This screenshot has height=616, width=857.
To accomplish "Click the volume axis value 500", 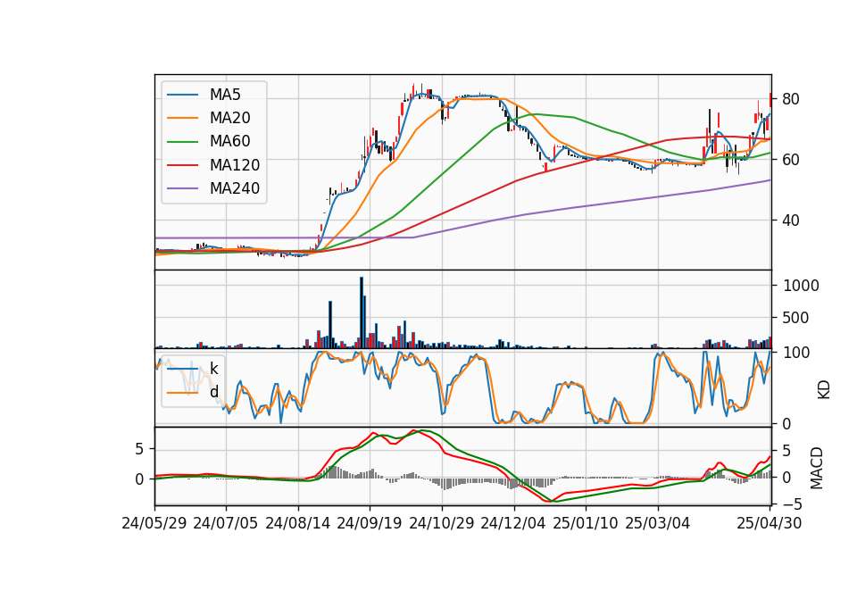I will 795,318.
